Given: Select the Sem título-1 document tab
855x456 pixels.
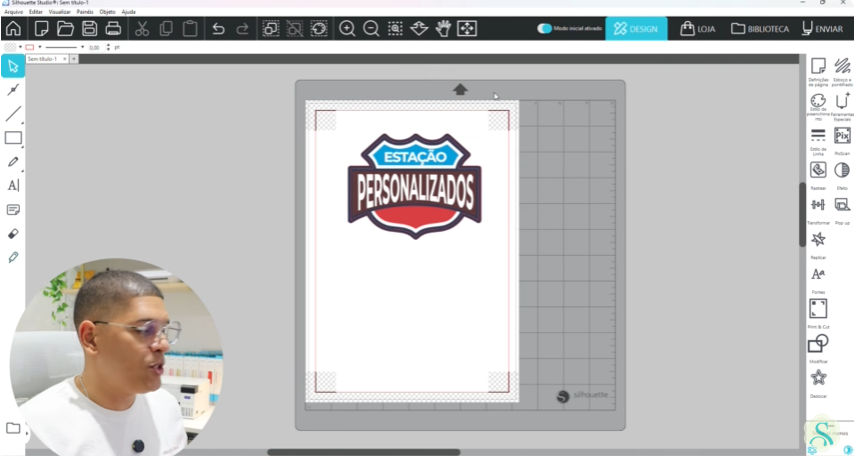Looking at the screenshot, I should pyautogui.click(x=44, y=59).
